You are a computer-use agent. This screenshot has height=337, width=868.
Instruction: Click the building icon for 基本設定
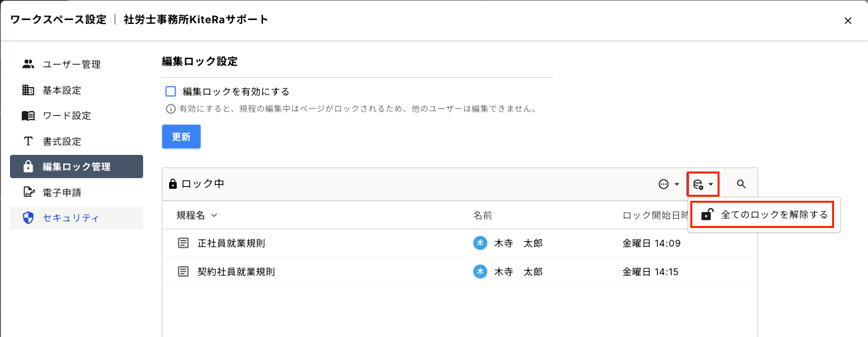click(28, 90)
